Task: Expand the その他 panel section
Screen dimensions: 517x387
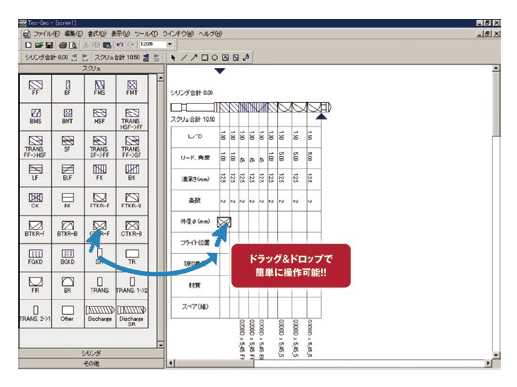Action: pyautogui.click(x=91, y=363)
